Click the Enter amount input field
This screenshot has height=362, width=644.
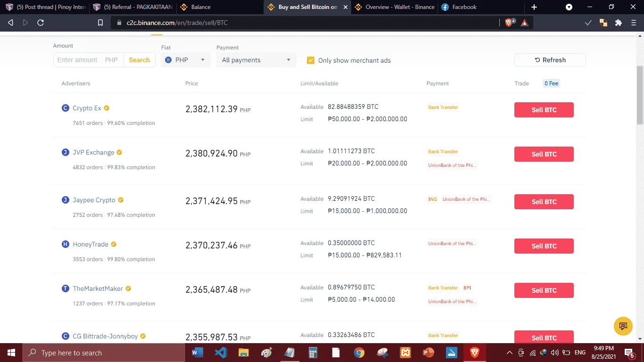tap(88, 60)
